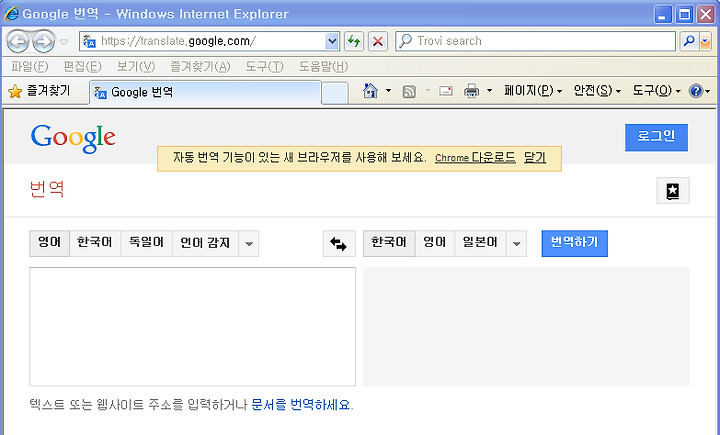Click the magnifier search button
This screenshot has width=720, height=435.
click(x=689, y=41)
